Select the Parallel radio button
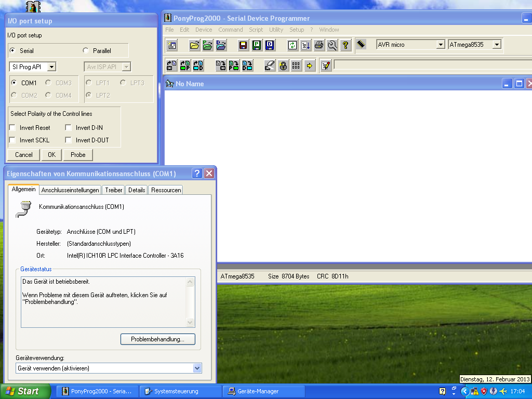532x399 pixels. pos(86,50)
